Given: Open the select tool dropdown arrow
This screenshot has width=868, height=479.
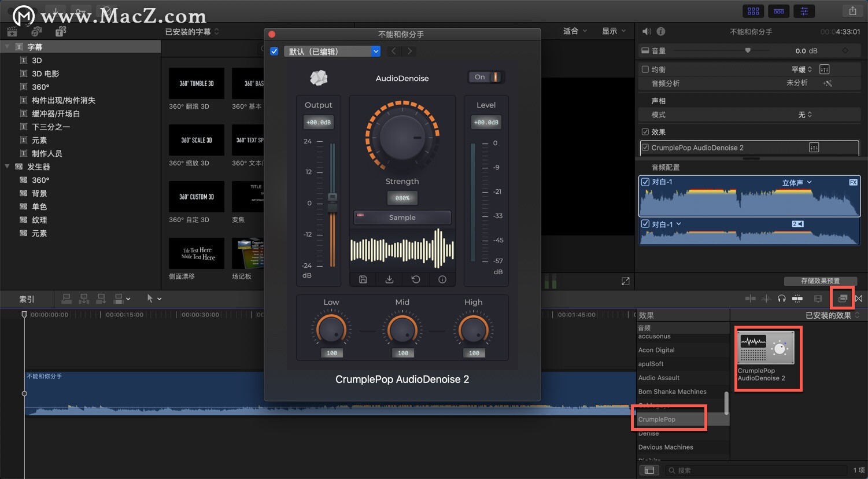Looking at the screenshot, I should [159, 299].
